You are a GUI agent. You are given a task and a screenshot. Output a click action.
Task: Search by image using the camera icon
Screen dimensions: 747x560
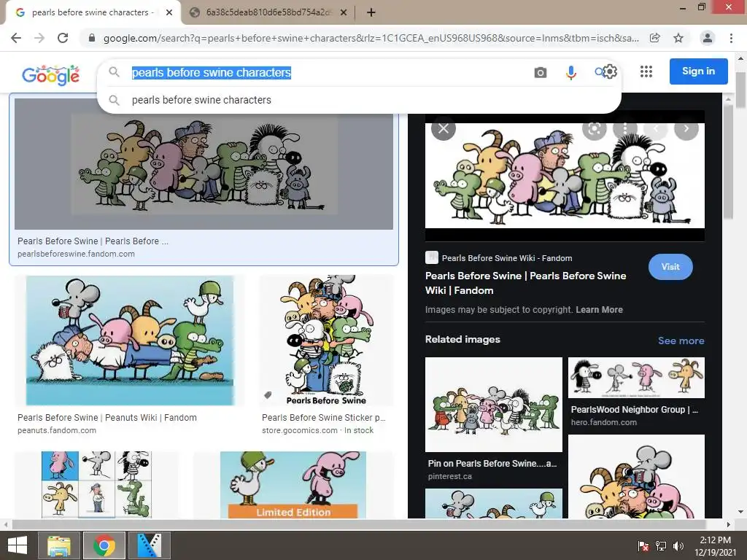[541, 72]
